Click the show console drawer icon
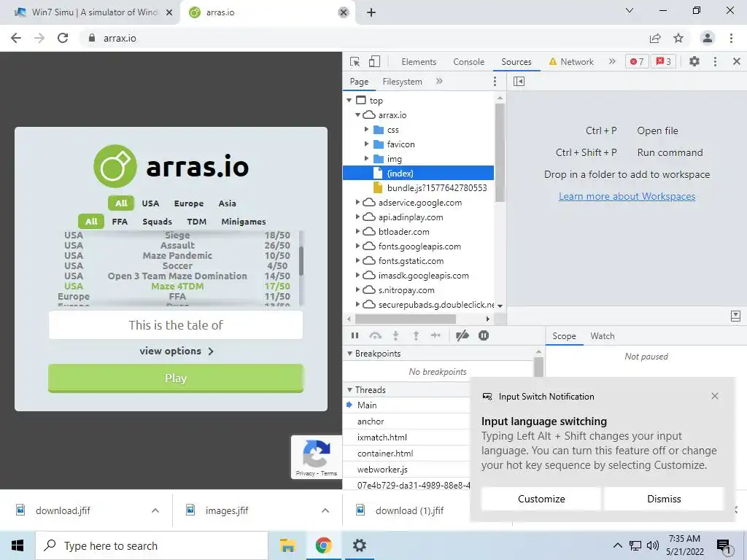The image size is (747, 560). pos(735,316)
